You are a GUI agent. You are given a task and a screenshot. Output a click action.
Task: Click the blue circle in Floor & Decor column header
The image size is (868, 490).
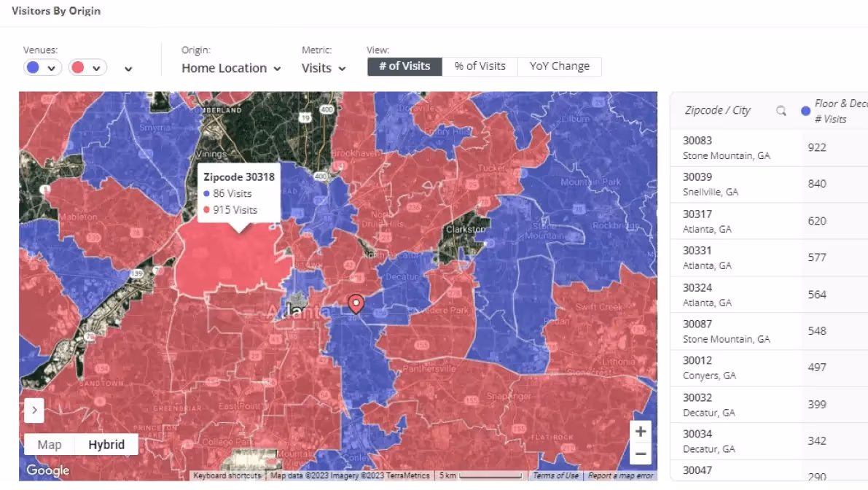(805, 112)
